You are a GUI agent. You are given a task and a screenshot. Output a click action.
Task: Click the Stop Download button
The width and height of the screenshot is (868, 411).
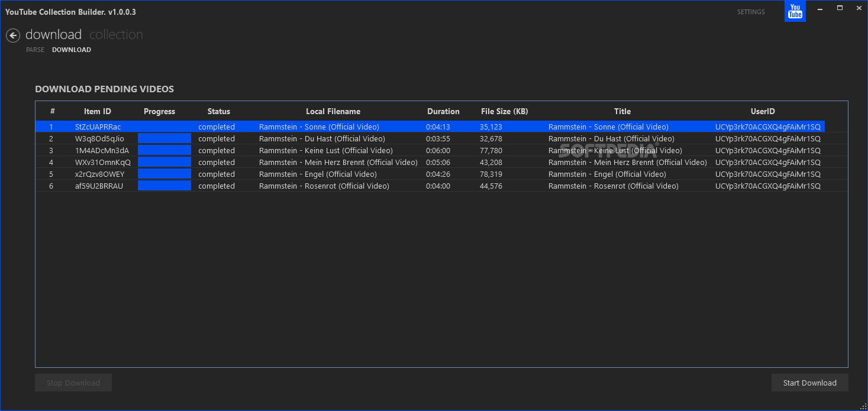coord(73,383)
